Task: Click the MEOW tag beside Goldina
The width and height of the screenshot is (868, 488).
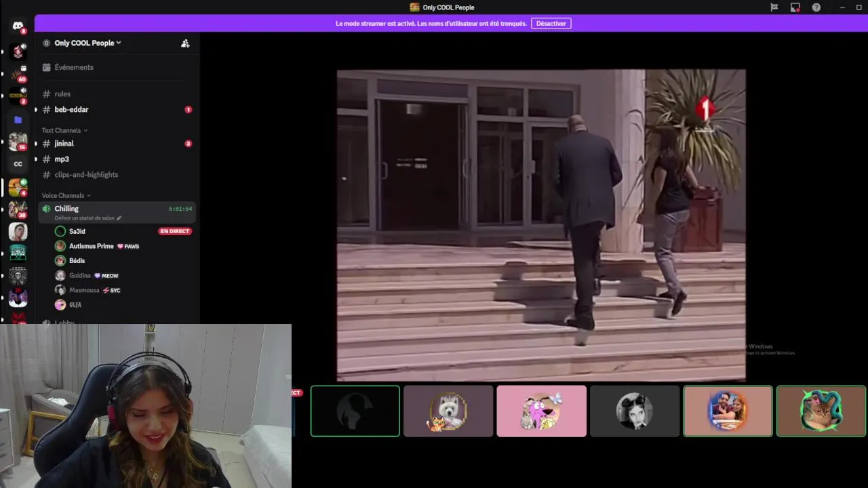Action: (x=106, y=276)
